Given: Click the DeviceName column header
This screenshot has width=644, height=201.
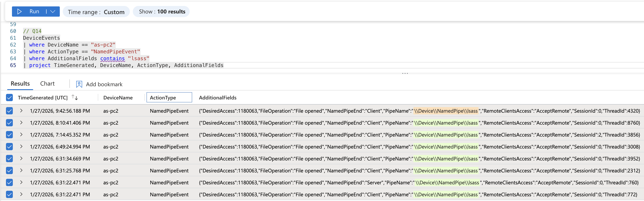Looking at the screenshot, I should (118, 98).
